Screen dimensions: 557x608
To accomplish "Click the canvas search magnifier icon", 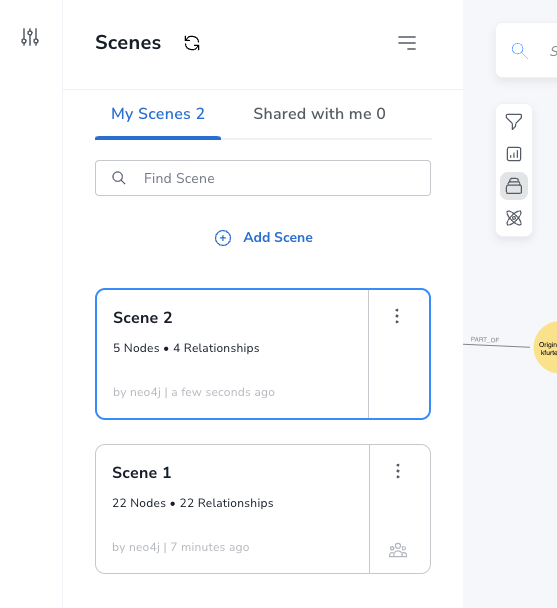I will point(519,50).
